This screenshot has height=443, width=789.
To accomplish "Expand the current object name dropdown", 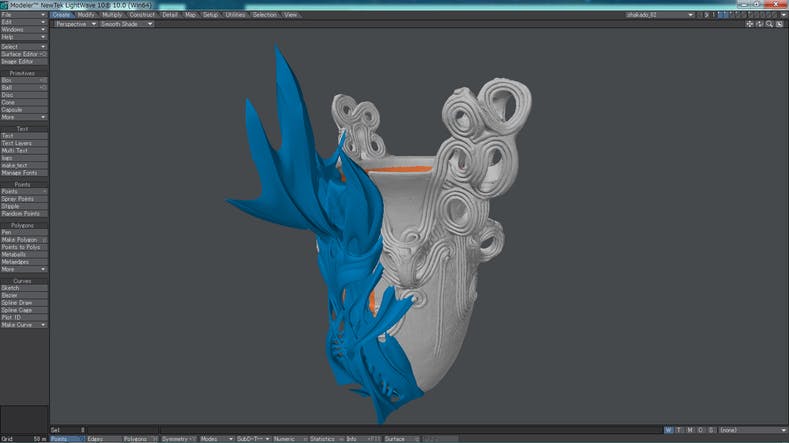I will click(x=659, y=15).
